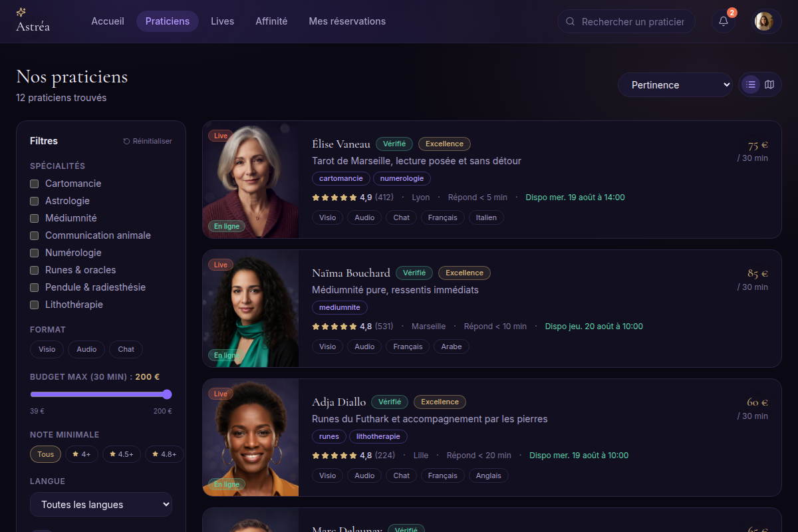This screenshot has height=532, width=798.
Task: Click the Anglais language chip
Action: coord(489,475)
